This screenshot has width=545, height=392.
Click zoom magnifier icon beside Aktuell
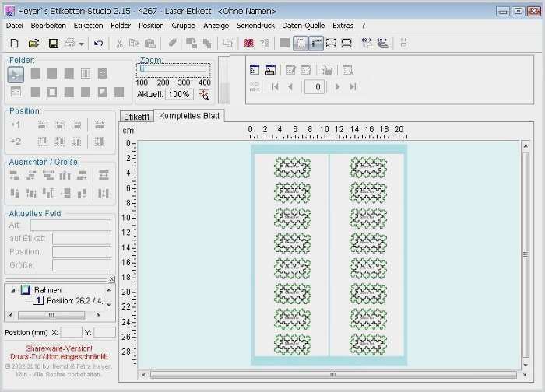[203, 94]
